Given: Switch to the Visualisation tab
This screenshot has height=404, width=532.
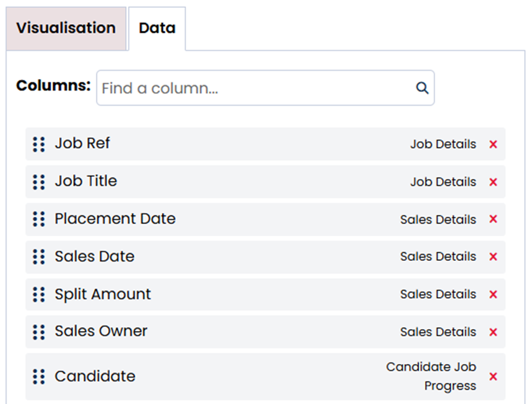Looking at the screenshot, I should (66, 28).
